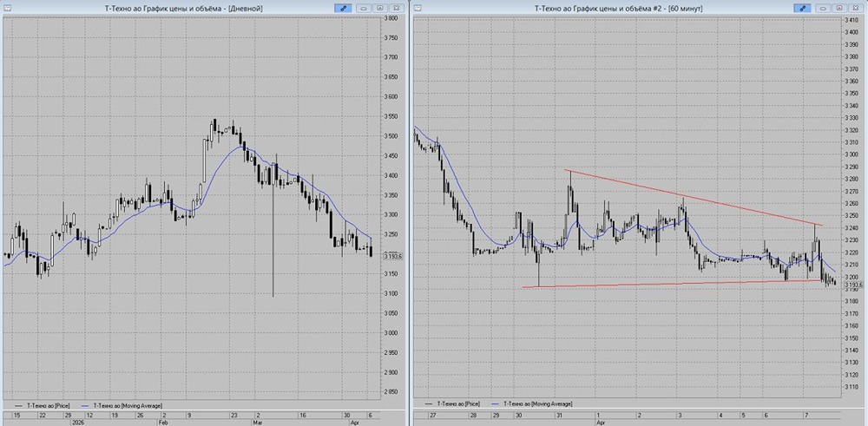The image size is (868, 426).
Task: Click the 3 280 price axis label on the 60-minute chart
Action: (851, 179)
